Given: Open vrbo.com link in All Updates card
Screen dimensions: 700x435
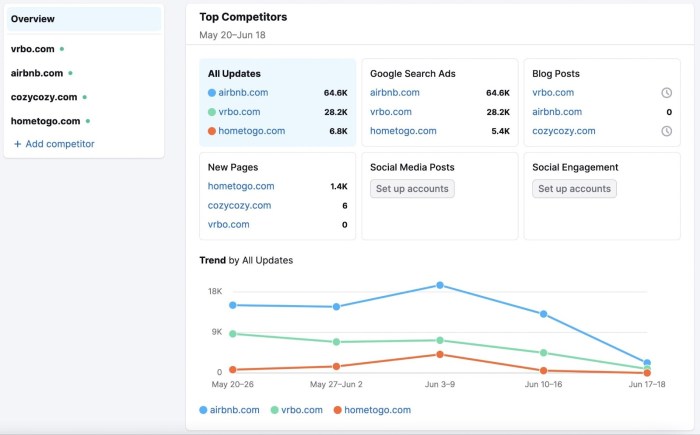Looking at the screenshot, I should (239, 112).
